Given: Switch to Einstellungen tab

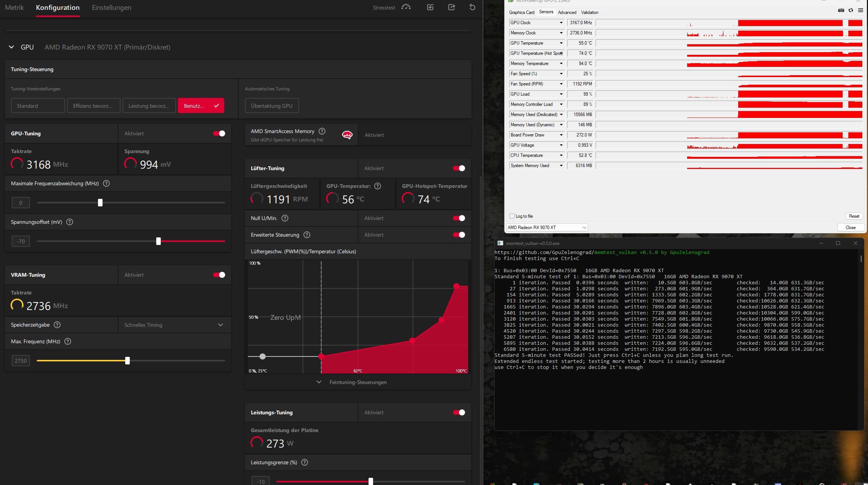Looking at the screenshot, I should tap(112, 8).
